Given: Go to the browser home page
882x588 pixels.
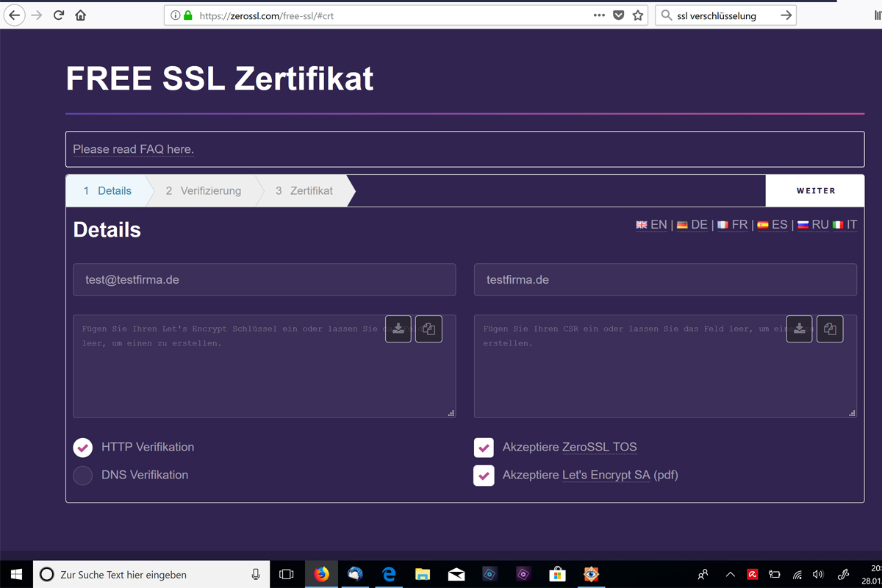Looking at the screenshot, I should pyautogui.click(x=81, y=15).
